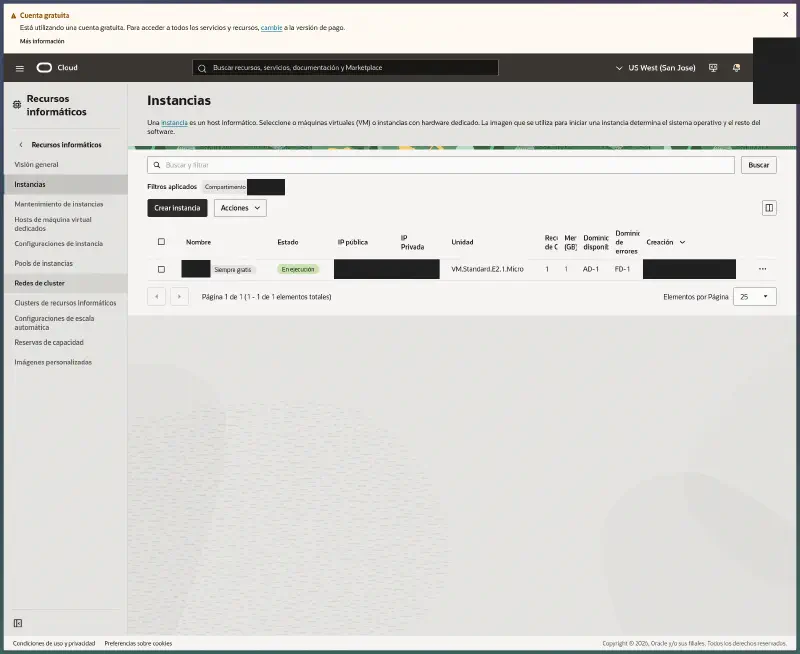
Task: Open the hamburger navigation menu
Action: [20, 68]
